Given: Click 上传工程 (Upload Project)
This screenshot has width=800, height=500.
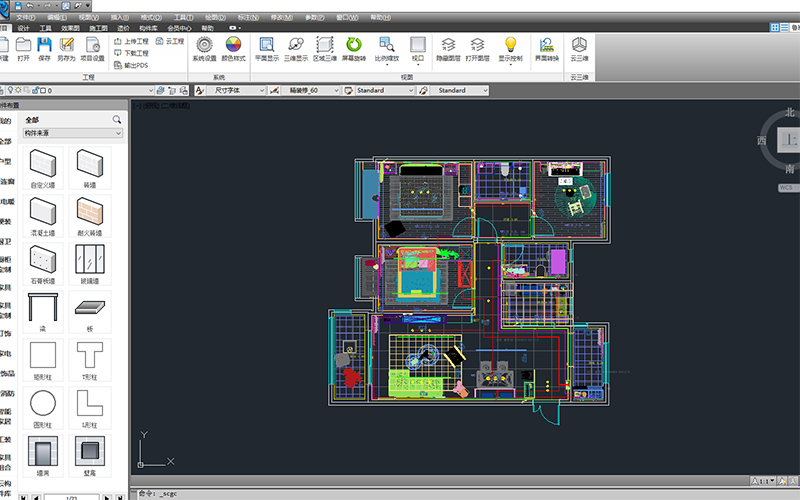Looking at the screenshot, I should point(131,41).
